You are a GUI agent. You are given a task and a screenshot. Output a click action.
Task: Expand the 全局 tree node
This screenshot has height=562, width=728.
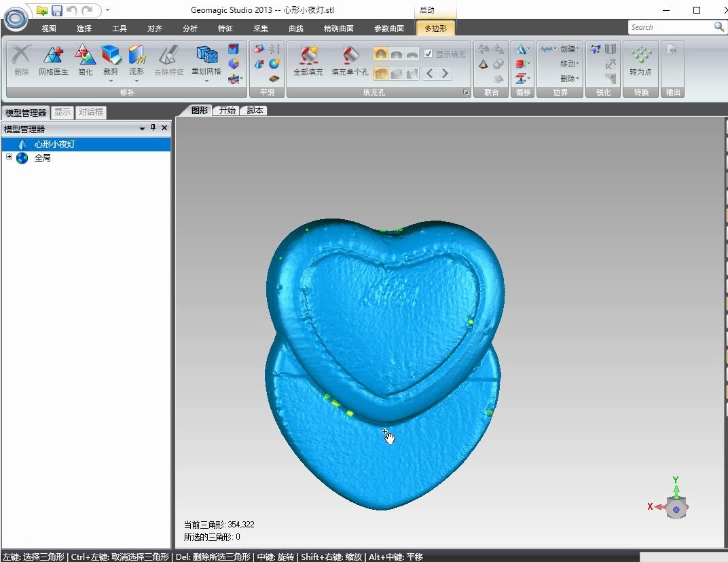click(x=9, y=157)
